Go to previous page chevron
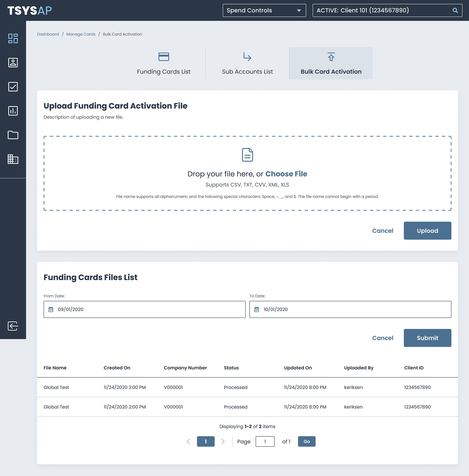The width and height of the screenshot is (469, 476). [188, 441]
